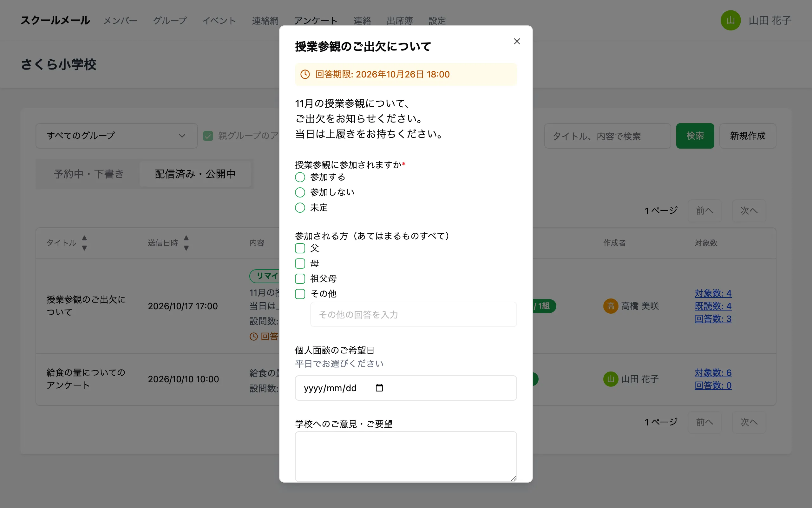Click the 山 avatar in the 給食 row
812x508 pixels.
(611, 379)
